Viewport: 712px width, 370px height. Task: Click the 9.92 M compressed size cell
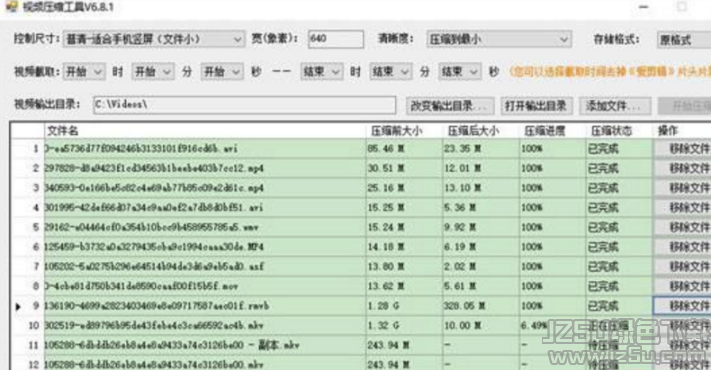[481, 227]
